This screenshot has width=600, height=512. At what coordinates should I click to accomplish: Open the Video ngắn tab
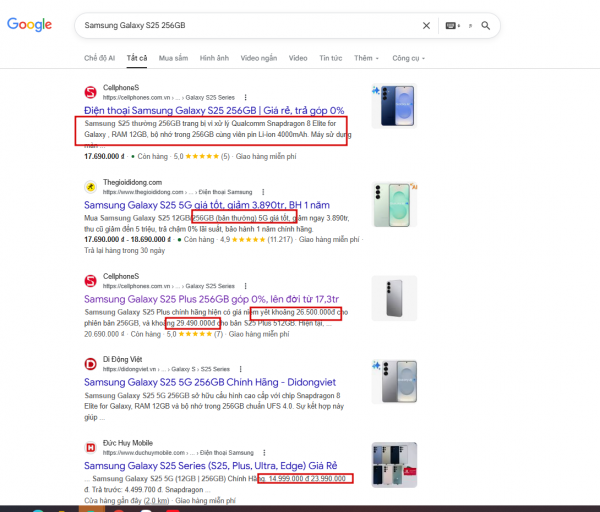click(x=259, y=58)
